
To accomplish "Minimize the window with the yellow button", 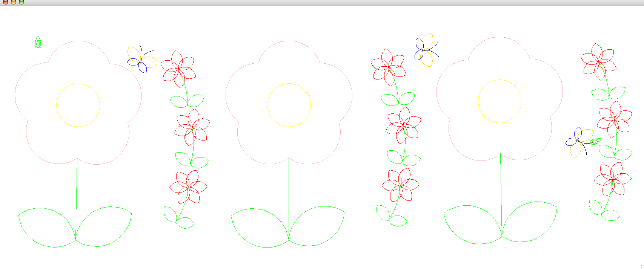I will pyautogui.click(x=14, y=2).
